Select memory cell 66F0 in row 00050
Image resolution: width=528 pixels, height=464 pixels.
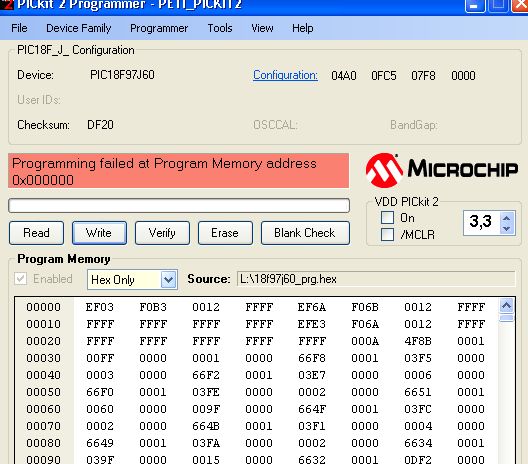click(100, 392)
